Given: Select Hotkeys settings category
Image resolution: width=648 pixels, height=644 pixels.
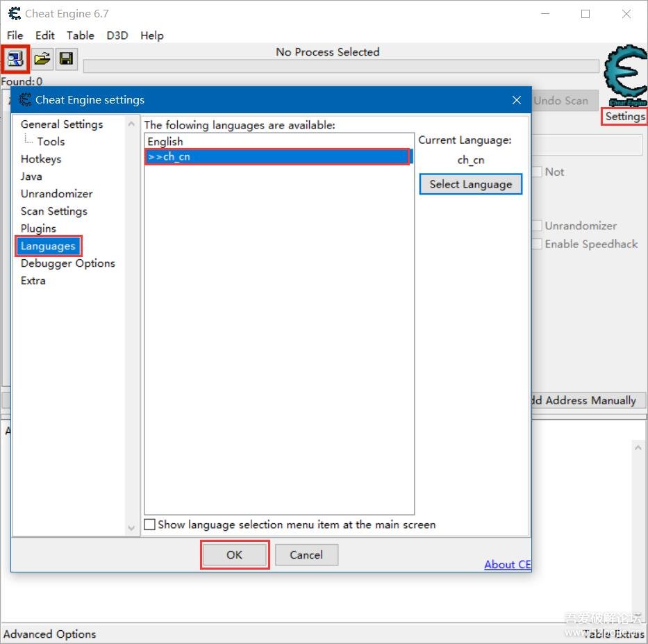Looking at the screenshot, I should pyautogui.click(x=41, y=159).
